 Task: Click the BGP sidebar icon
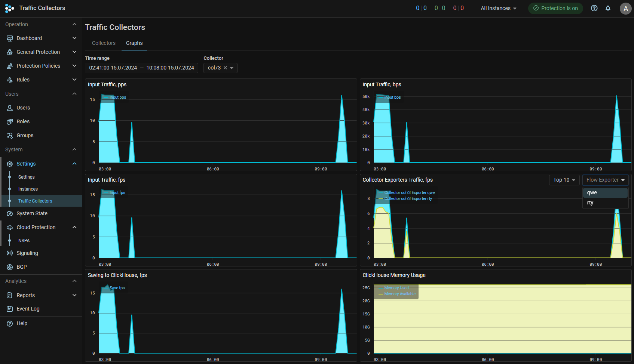(10, 267)
